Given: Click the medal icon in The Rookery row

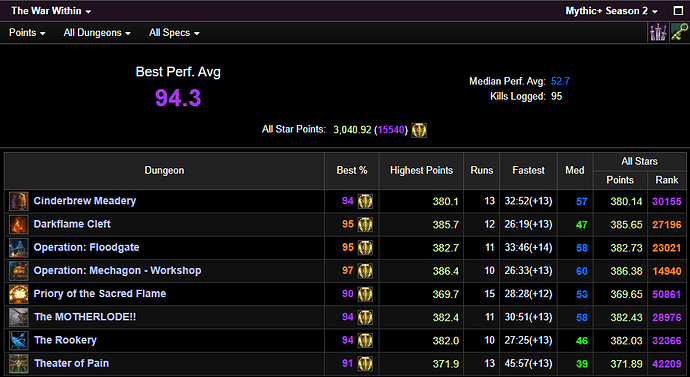Looking at the screenshot, I should (x=365, y=340).
